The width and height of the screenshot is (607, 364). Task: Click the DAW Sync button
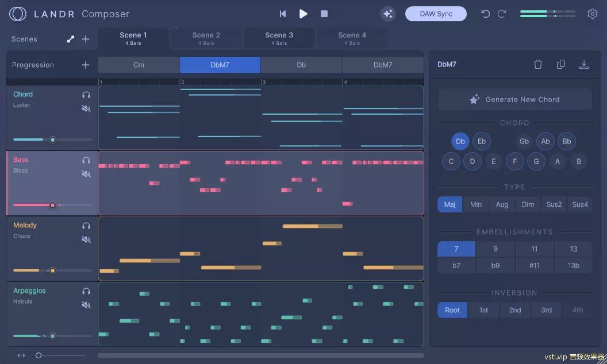pyautogui.click(x=436, y=14)
